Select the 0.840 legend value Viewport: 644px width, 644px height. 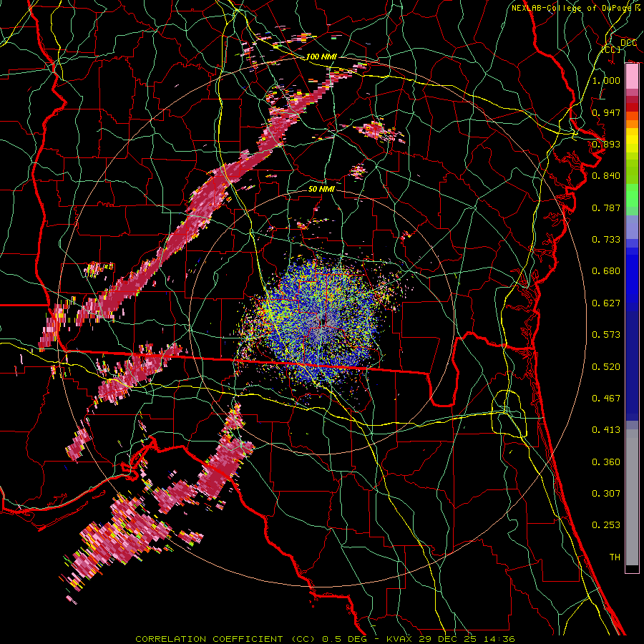[606, 176]
